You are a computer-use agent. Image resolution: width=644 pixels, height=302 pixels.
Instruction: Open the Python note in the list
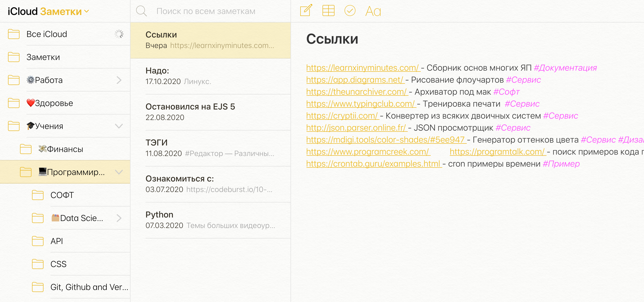pos(210,220)
